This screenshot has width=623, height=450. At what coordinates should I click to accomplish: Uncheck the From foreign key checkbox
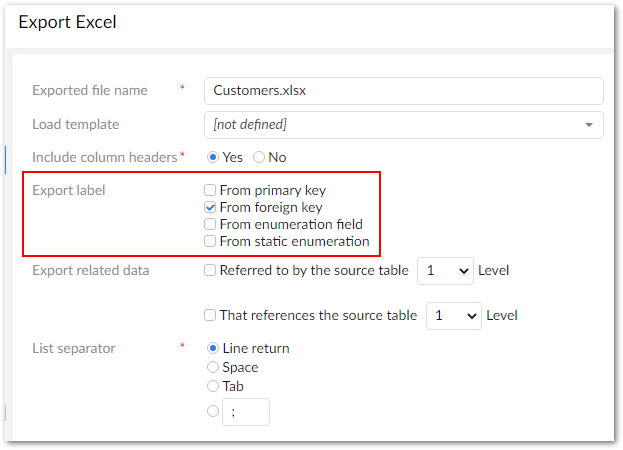coord(210,207)
